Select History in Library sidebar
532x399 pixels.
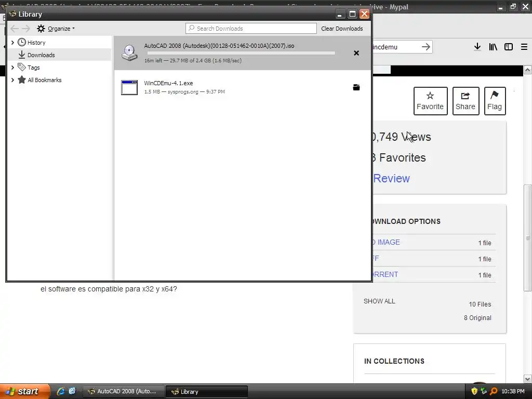(36, 43)
